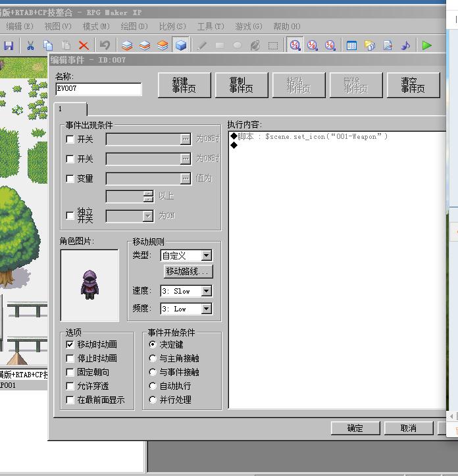Viewport: 458px width, 476px height.
Task: Check the 在最前面显示 option
Action: coord(70,400)
